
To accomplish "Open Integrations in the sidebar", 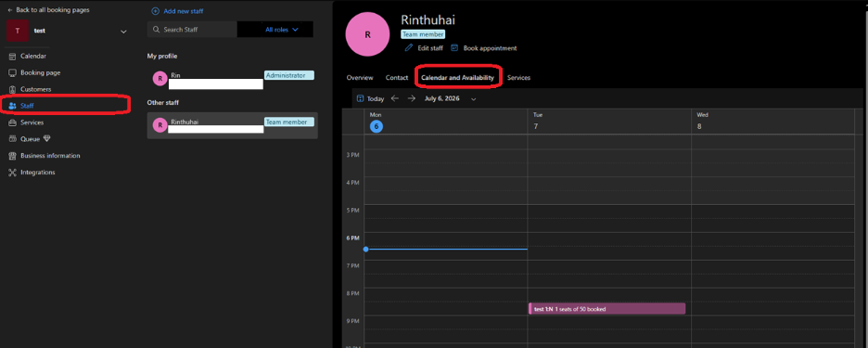I will point(38,173).
